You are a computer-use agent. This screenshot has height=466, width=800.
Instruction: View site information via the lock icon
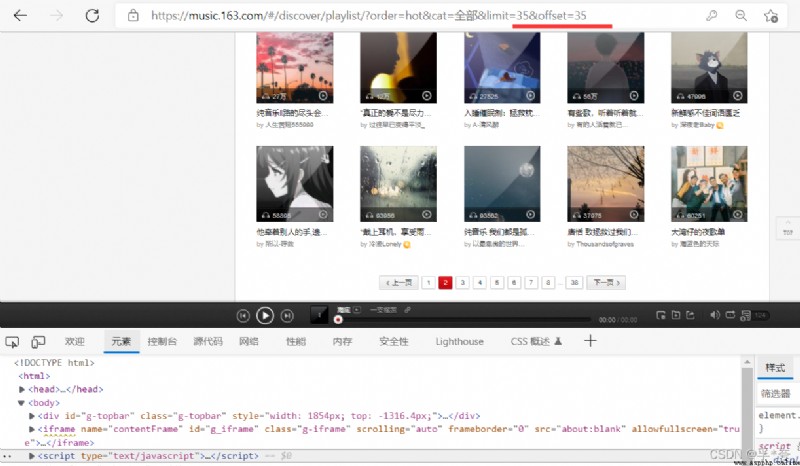133,15
